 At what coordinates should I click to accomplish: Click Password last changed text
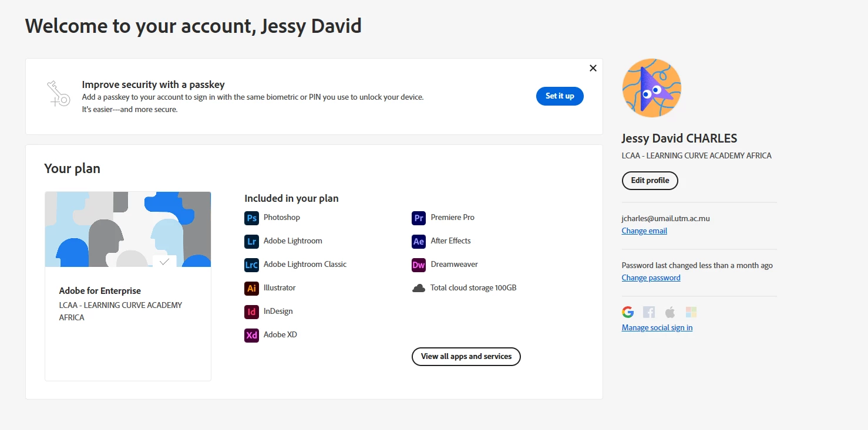coord(697,265)
